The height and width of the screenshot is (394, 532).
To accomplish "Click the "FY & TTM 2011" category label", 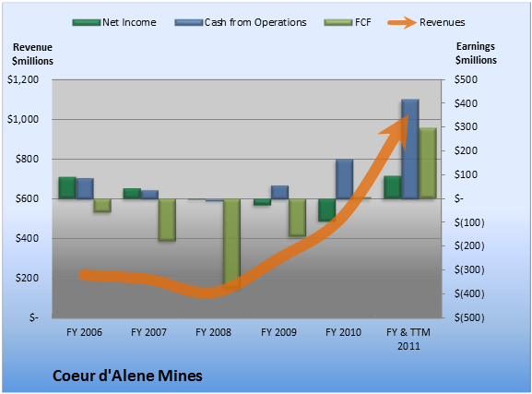I will pyautogui.click(x=408, y=339).
